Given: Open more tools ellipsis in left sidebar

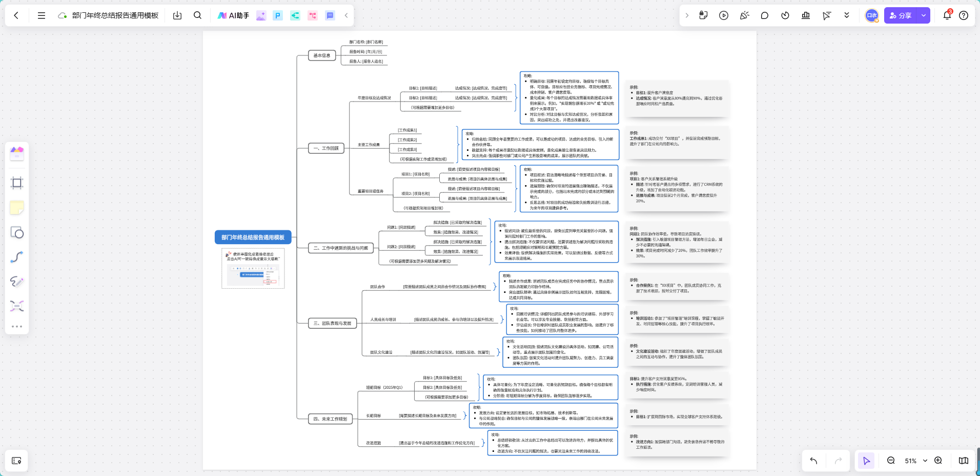Looking at the screenshot, I should [x=17, y=326].
